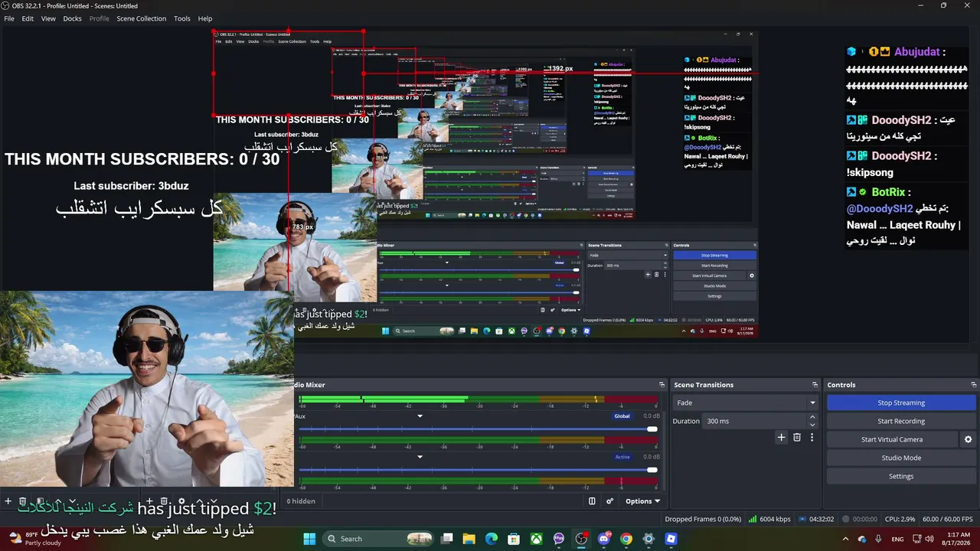Open OBS Settings from Controls
This screenshot has width=980, height=551.
click(x=901, y=476)
